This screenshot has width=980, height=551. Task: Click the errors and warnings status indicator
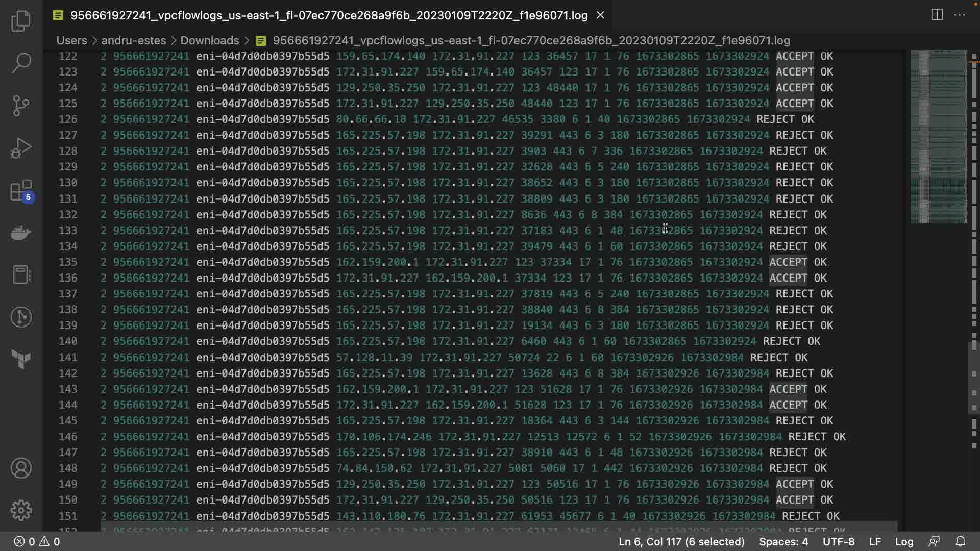(37, 541)
